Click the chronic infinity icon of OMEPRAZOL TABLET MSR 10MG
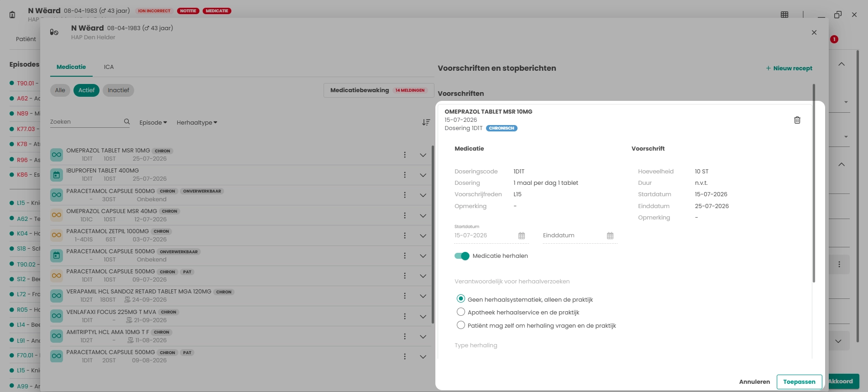This screenshot has width=868, height=392. (x=57, y=155)
